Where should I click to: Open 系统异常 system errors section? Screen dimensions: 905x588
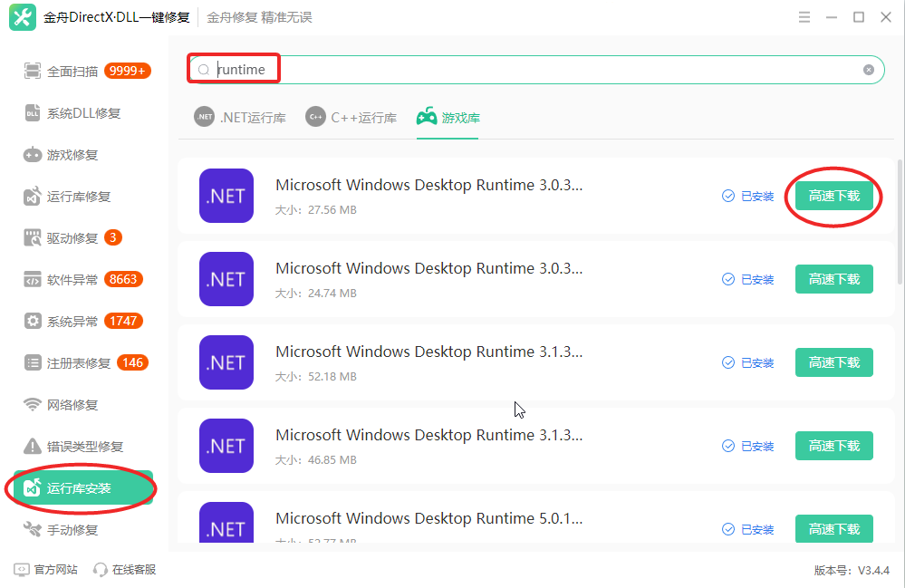[x=83, y=321]
